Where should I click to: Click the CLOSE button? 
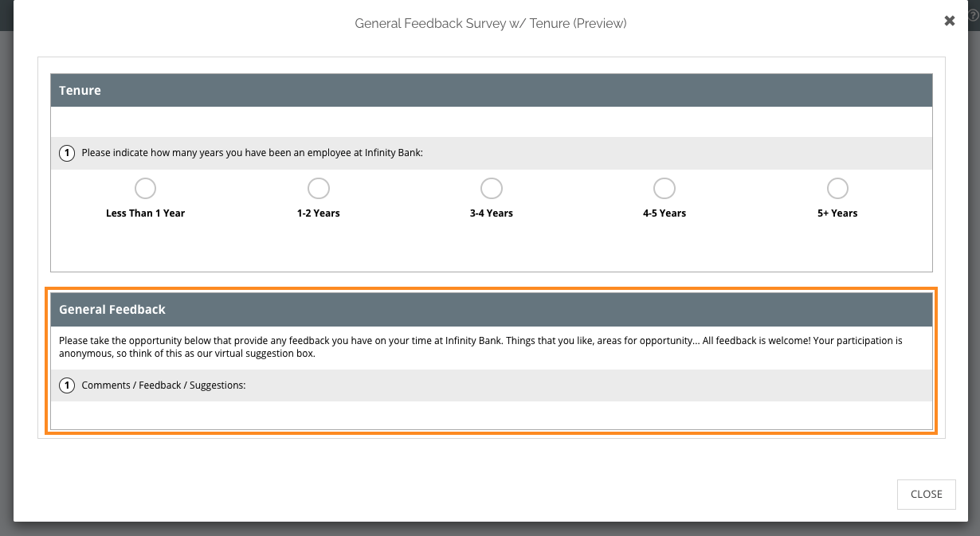[927, 494]
